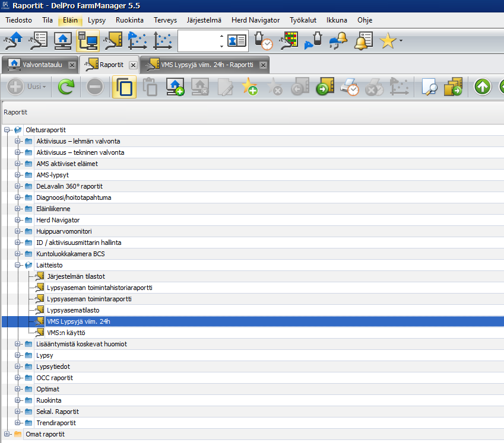Screen dimensions: 504x443
Task: Click the add to favorites star icon
Action: click(x=249, y=87)
